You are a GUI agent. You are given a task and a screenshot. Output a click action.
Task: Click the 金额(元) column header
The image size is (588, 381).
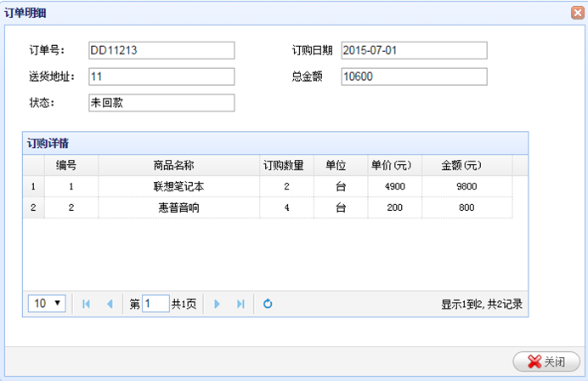click(x=467, y=165)
